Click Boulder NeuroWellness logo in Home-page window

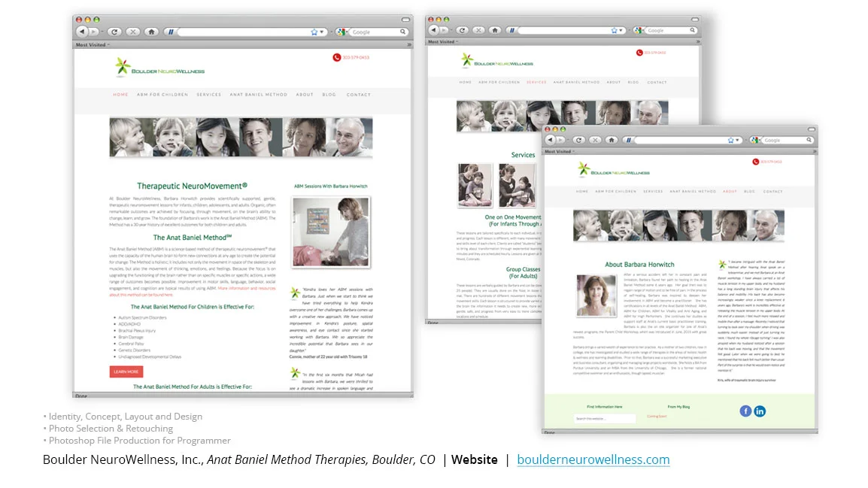click(159, 68)
